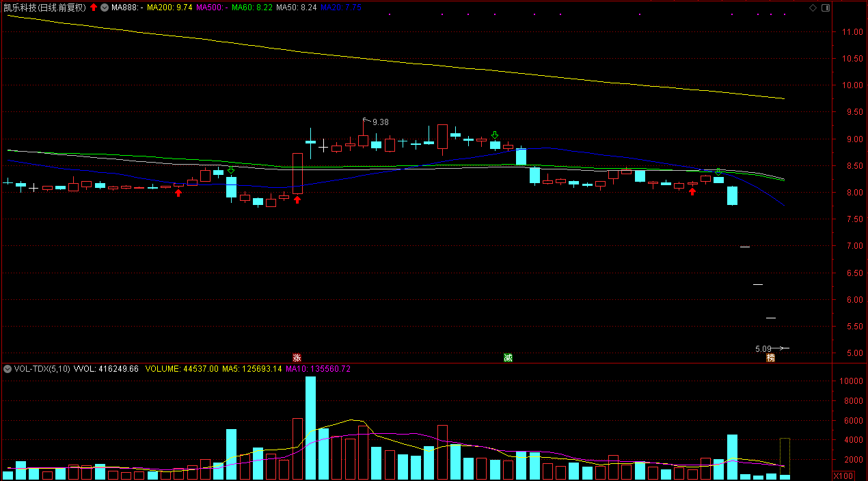
Task: Click the VOLUME: 44537.00 value
Action: click(182, 369)
